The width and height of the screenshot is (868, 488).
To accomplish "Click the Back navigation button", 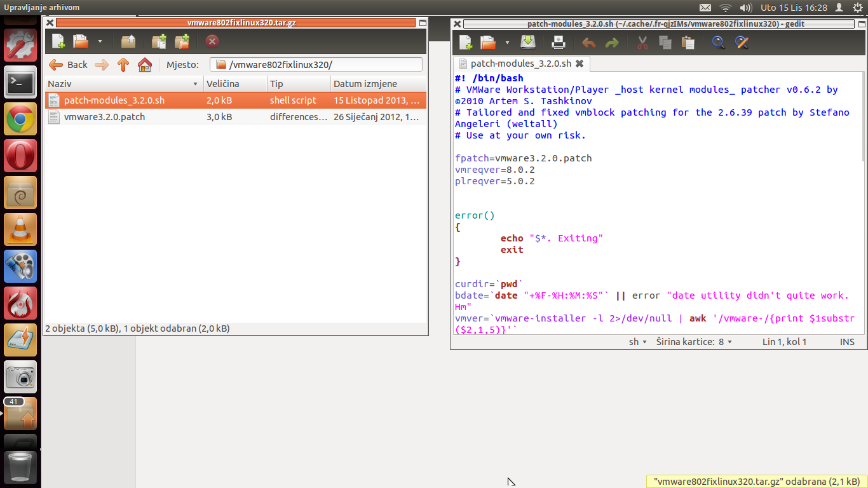I will [x=69, y=64].
